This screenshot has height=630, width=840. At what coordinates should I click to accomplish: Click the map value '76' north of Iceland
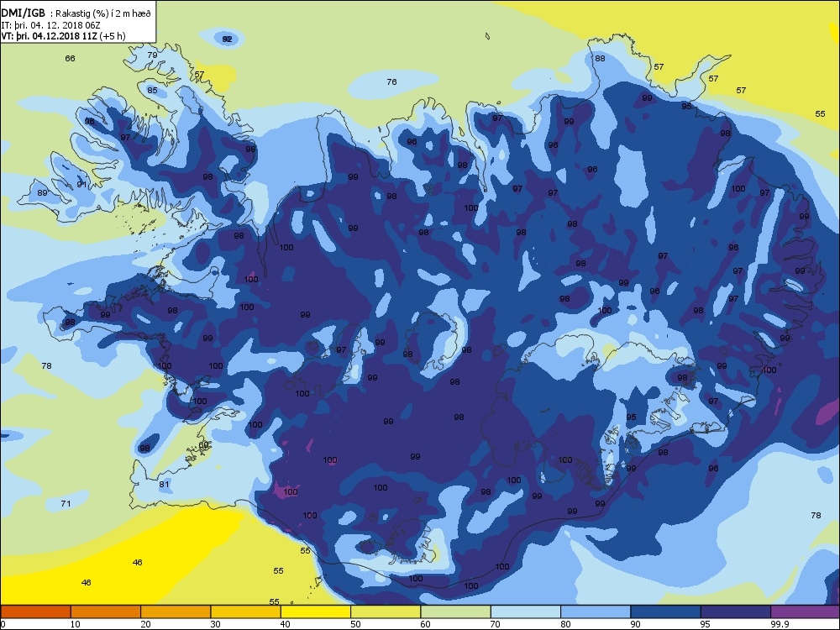(x=391, y=82)
